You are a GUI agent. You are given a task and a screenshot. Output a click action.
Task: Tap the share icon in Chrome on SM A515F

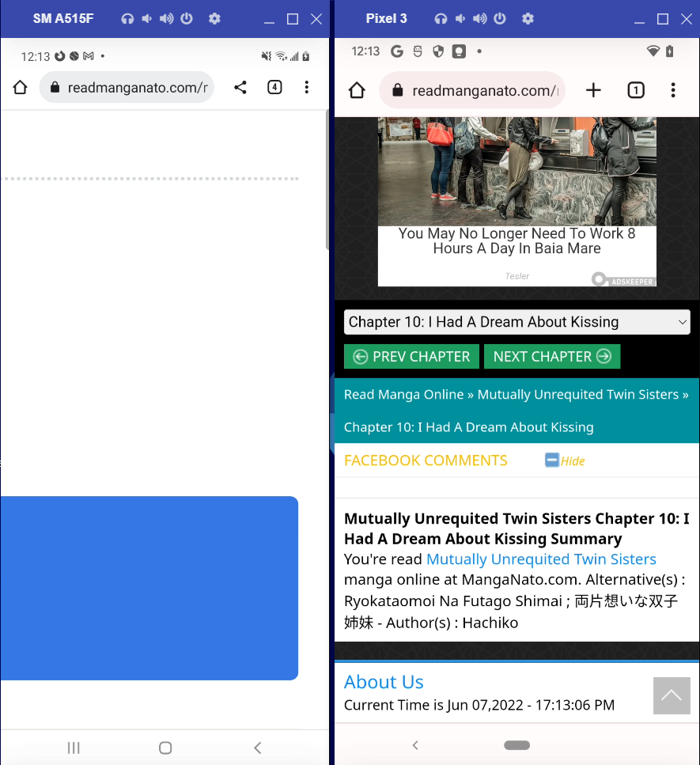tap(240, 88)
